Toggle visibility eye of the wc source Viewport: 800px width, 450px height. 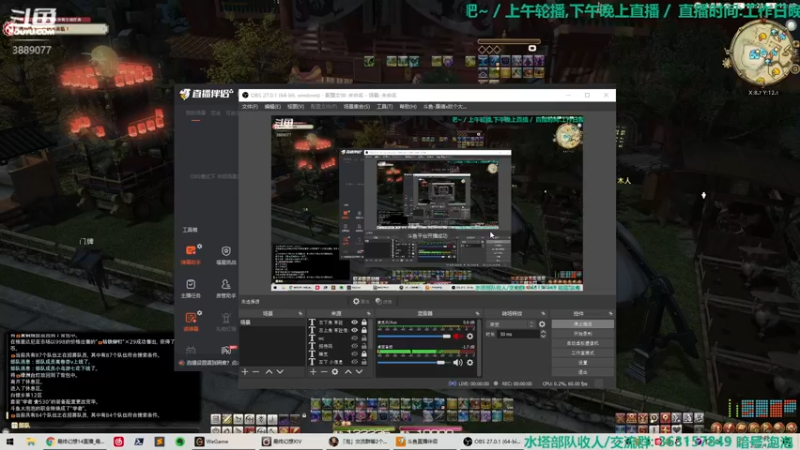pos(355,338)
